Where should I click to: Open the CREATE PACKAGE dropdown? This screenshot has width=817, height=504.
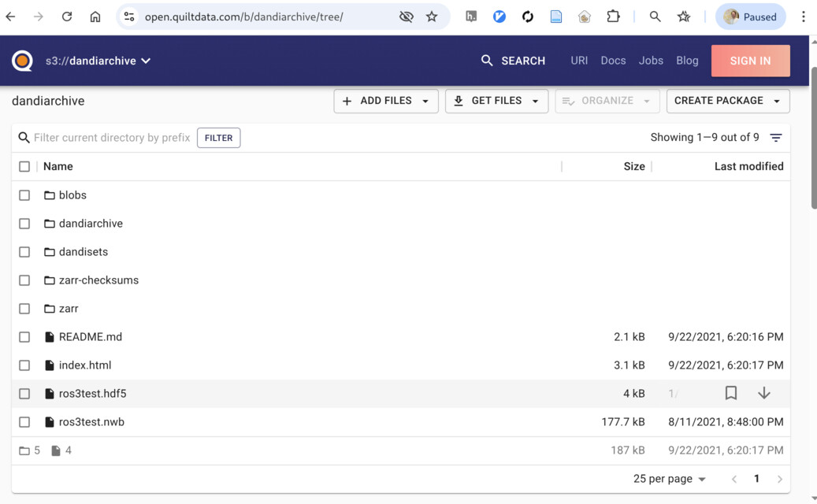pyautogui.click(x=728, y=101)
